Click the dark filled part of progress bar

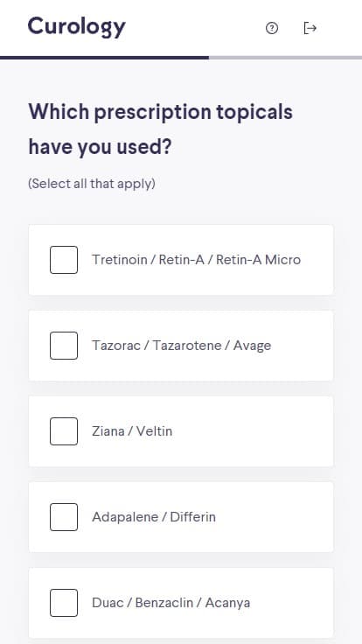click(104, 58)
